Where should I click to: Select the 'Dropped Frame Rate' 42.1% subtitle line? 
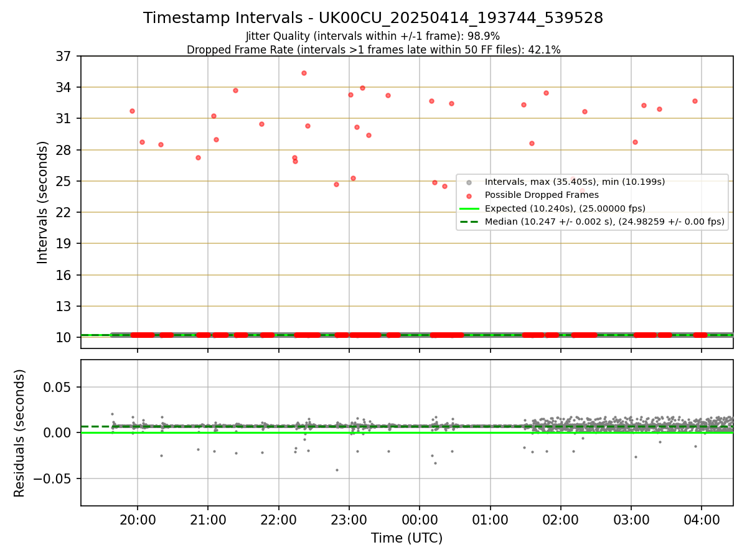coord(374,50)
